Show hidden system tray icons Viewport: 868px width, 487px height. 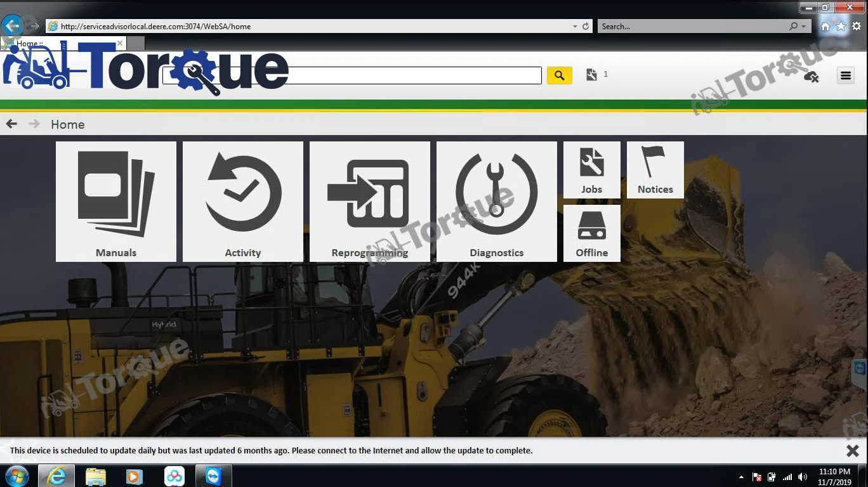click(x=741, y=477)
